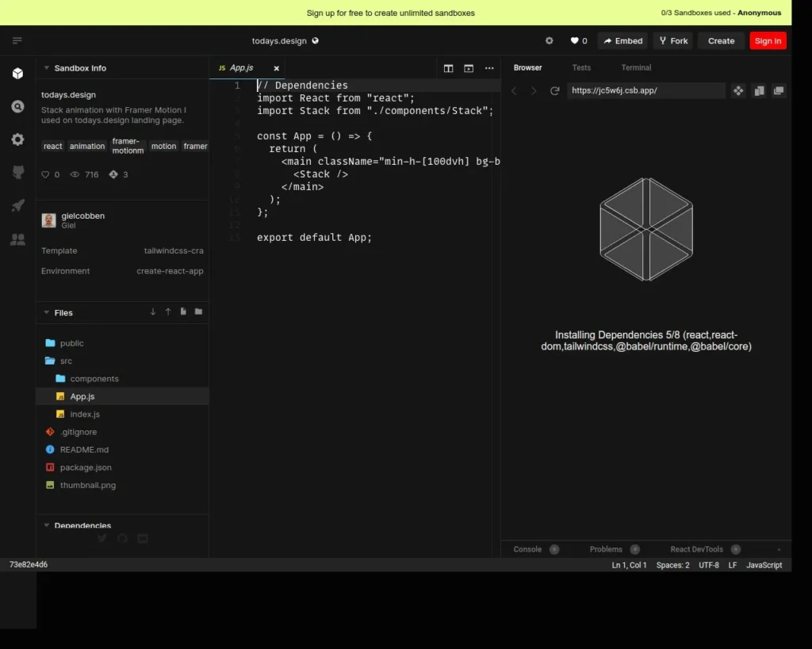Click the preview URL address field
This screenshot has width=812, height=649.
pyautogui.click(x=645, y=90)
